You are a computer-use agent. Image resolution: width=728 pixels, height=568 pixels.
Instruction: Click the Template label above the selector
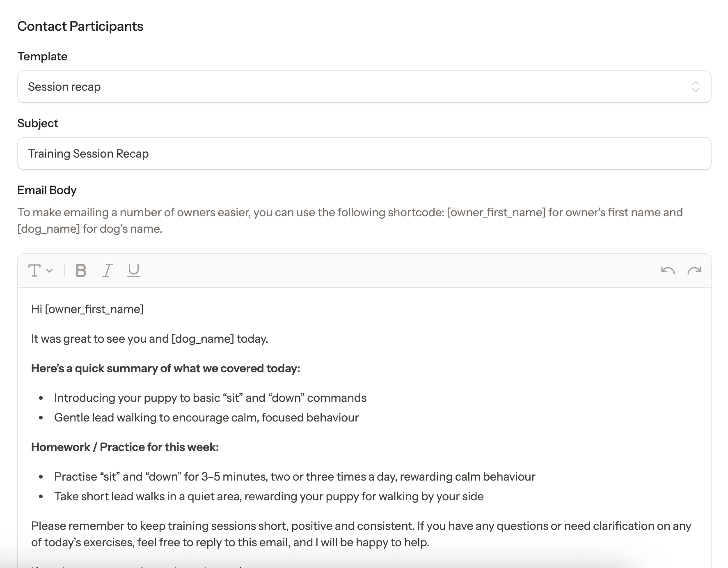42,56
